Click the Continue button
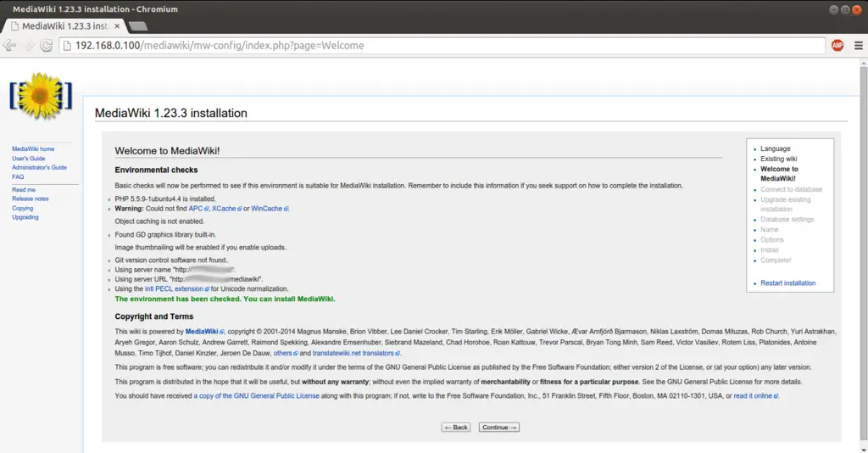This screenshot has width=868, height=453. pos(498,428)
